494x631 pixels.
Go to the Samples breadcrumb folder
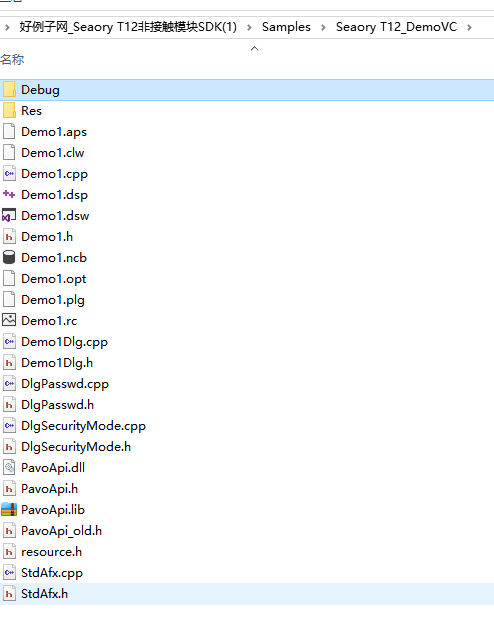(286, 27)
